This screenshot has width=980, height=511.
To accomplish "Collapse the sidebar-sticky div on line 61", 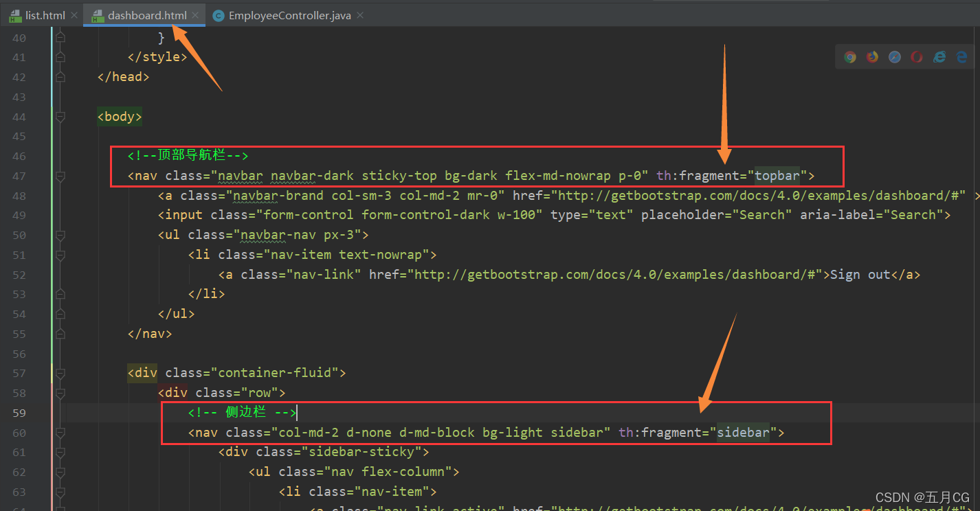I will [x=60, y=452].
